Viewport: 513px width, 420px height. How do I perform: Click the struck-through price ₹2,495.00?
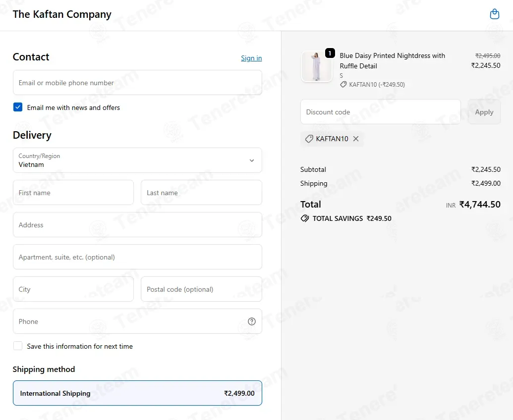pyautogui.click(x=488, y=55)
